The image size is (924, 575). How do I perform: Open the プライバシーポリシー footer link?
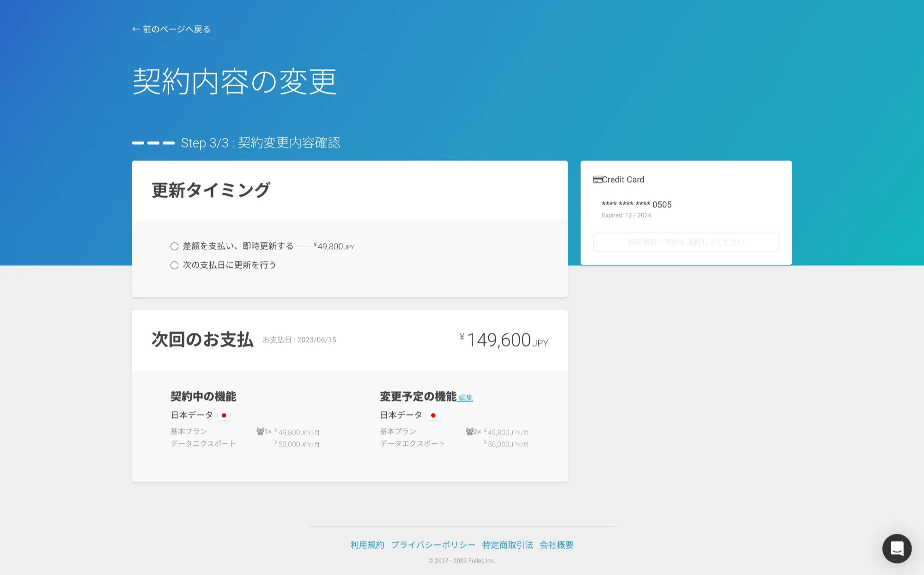click(x=433, y=545)
